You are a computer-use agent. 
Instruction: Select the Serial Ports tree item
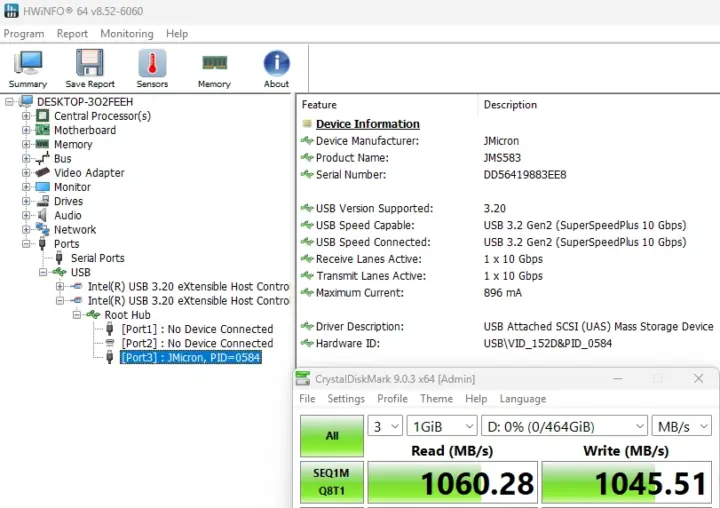tap(97, 258)
